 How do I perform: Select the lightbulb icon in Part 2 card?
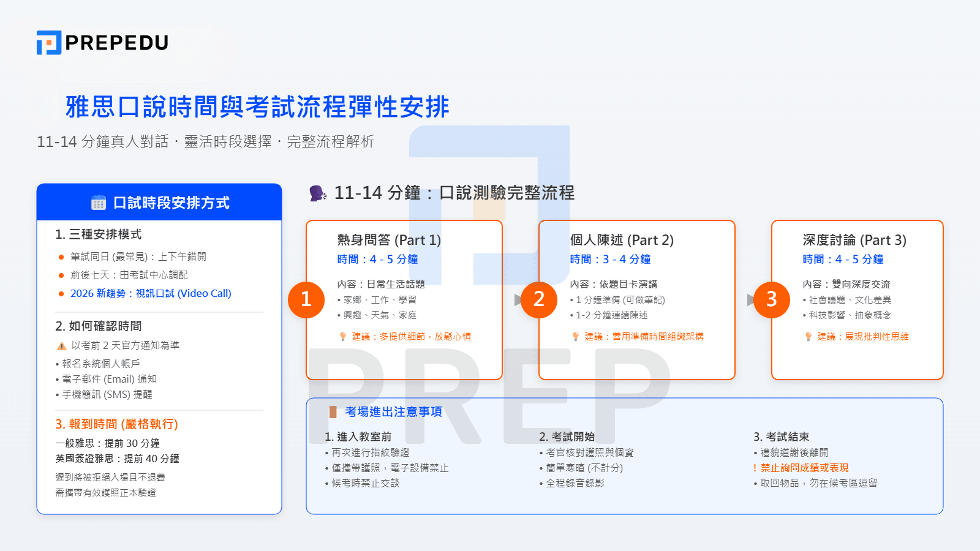click(575, 335)
